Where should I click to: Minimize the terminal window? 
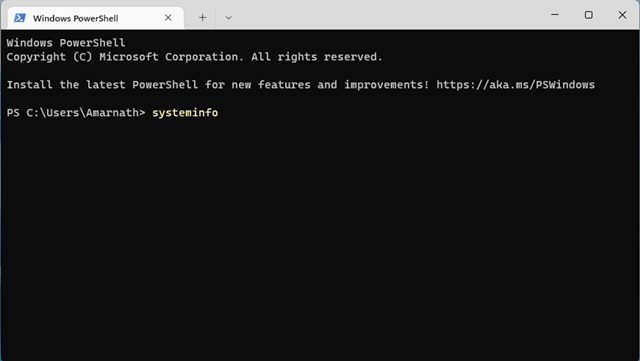click(555, 15)
